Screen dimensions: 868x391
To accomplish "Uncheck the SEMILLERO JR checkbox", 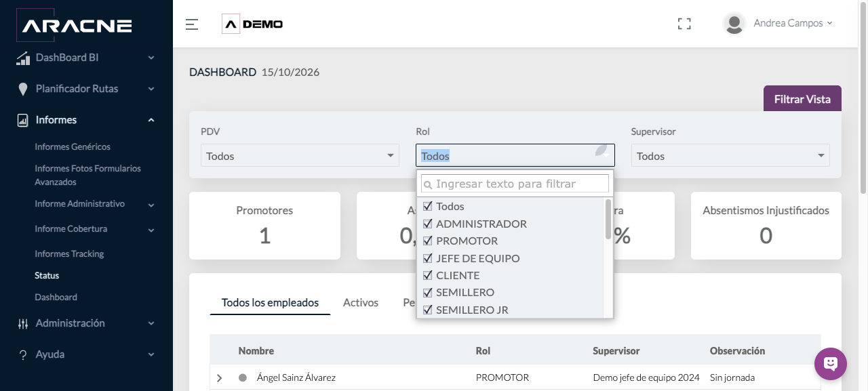I will 428,310.
